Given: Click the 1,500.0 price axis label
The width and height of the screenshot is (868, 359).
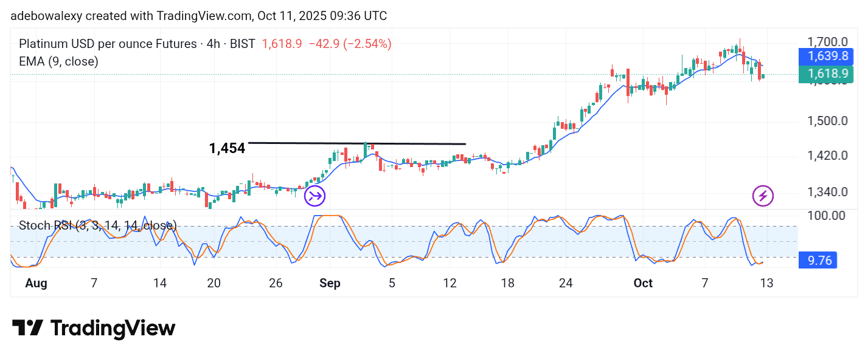Looking at the screenshot, I should (x=826, y=120).
